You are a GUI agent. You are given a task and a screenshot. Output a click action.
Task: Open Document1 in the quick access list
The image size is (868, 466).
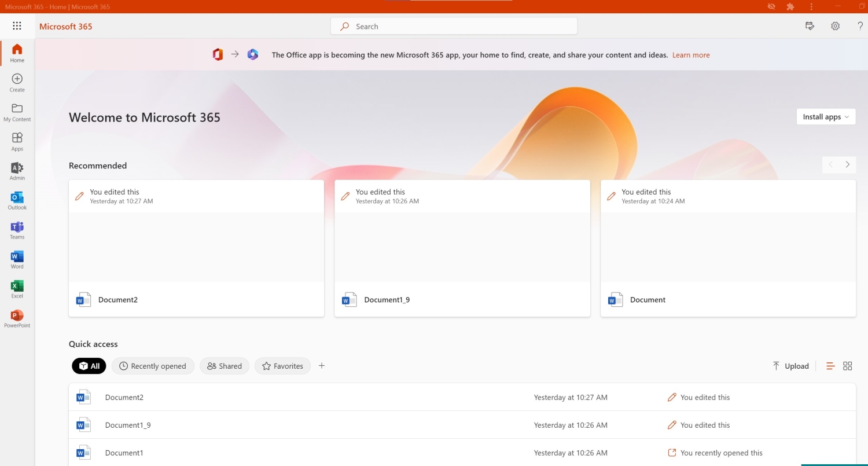click(x=462, y=453)
